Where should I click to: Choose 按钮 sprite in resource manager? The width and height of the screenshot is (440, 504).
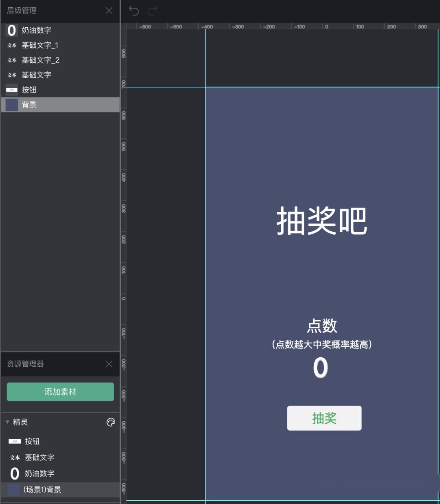pos(32,441)
